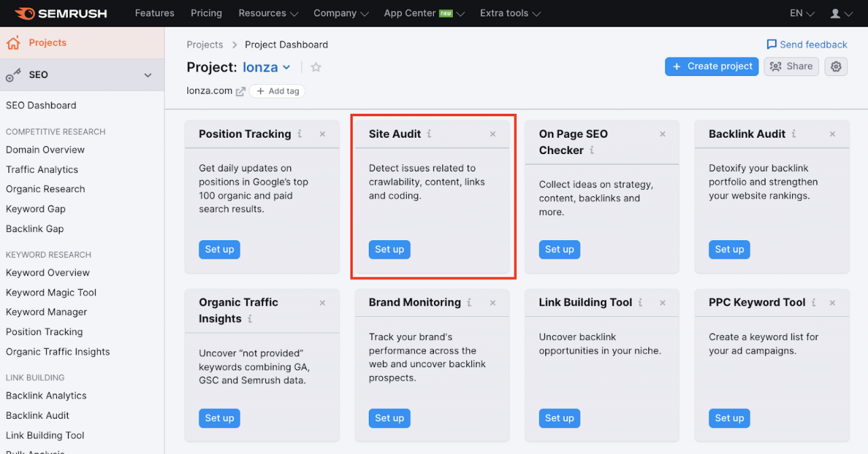Open the Resources dropdown menu
The image size is (868, 454).
(x=269, y=14)
